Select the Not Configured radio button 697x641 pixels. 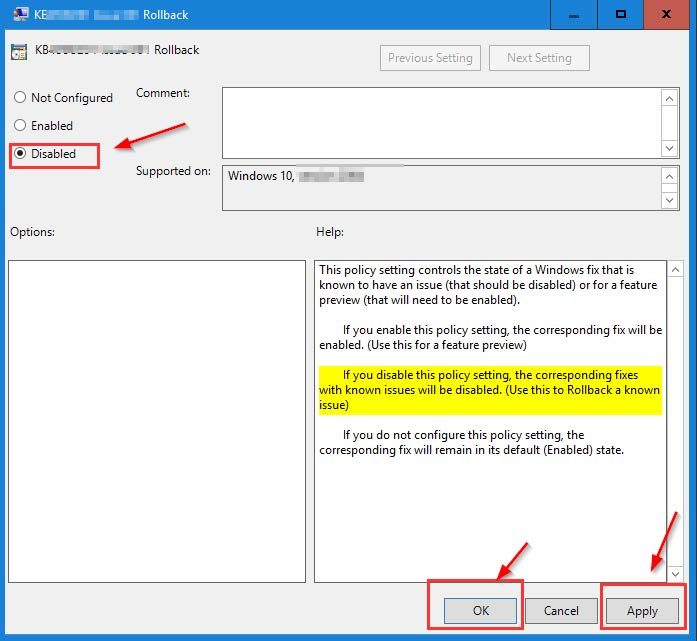(63, 97)
